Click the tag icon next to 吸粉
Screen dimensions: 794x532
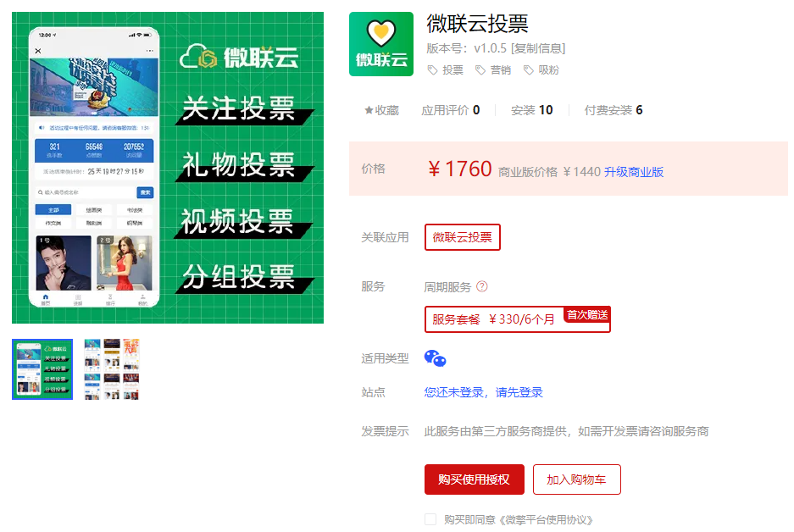528,69
